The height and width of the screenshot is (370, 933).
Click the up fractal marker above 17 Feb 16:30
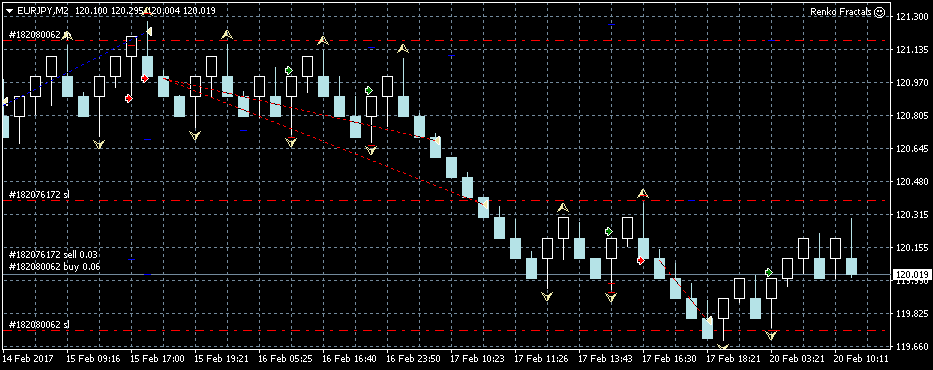643,193
